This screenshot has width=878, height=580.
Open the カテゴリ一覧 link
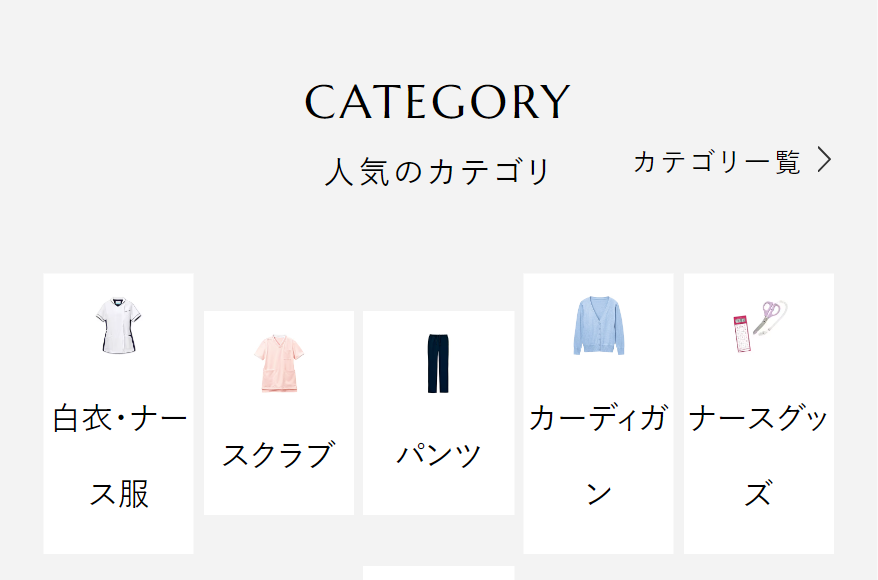pos(717,161)
